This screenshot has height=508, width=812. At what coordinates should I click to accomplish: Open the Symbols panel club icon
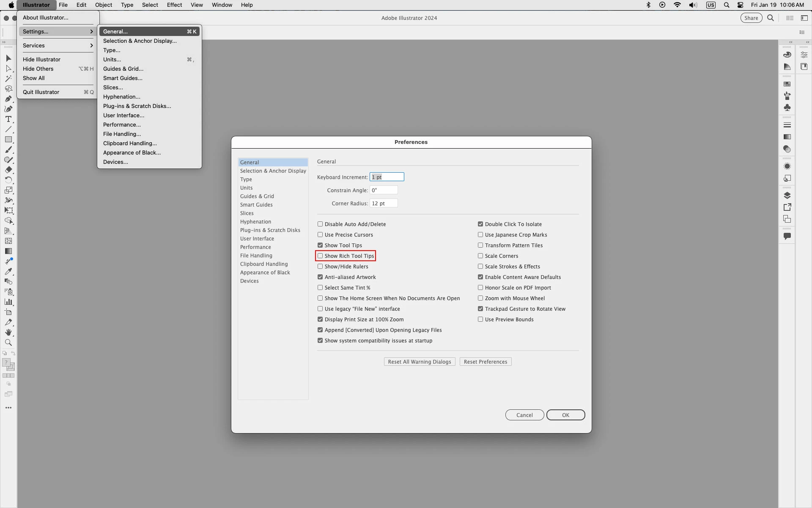click(787, 108)
